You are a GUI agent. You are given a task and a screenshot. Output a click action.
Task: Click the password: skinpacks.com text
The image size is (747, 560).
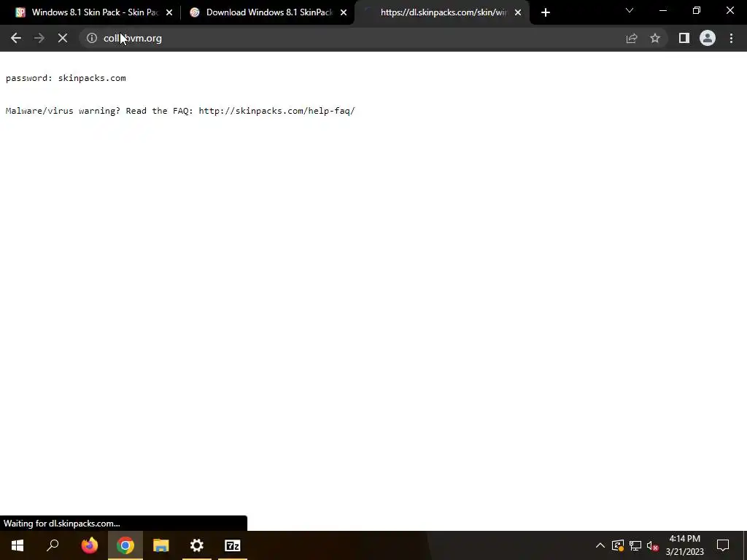(66, 78)
